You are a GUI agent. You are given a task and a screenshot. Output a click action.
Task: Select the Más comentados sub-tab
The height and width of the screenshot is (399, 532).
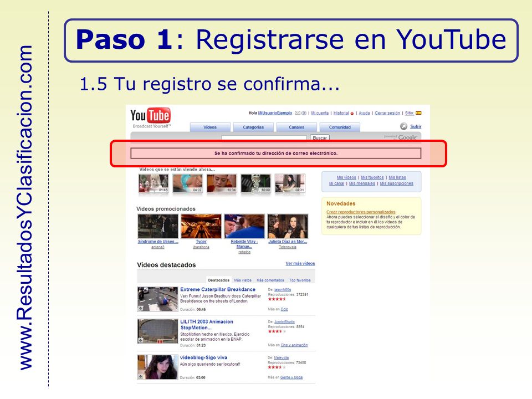click(x=270, y=280)
